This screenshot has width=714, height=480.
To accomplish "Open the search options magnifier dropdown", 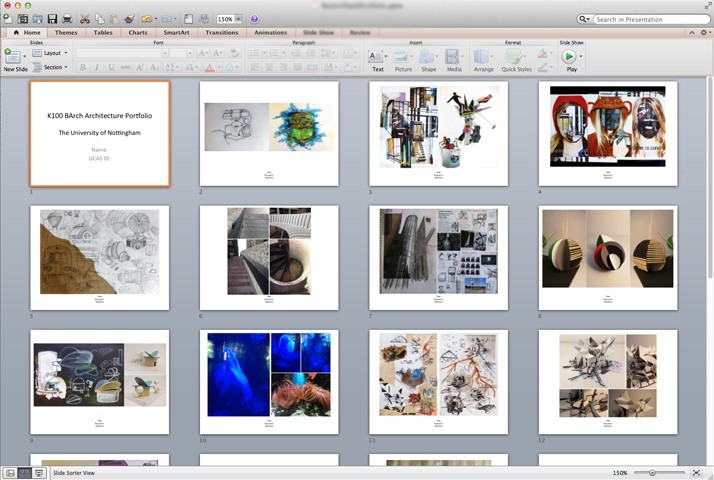I will 583,19.
